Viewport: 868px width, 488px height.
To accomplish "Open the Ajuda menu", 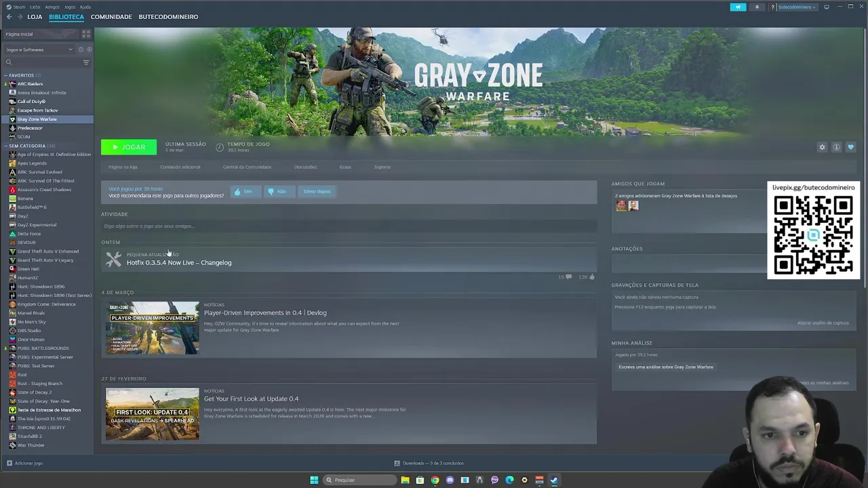I will tap(85, 7).
